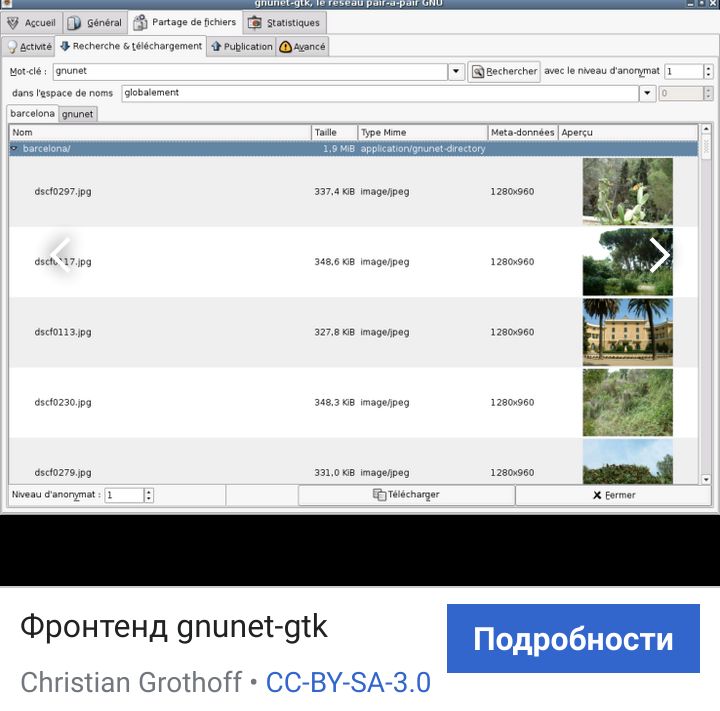Open the Publication subtab

coord(242,46)
